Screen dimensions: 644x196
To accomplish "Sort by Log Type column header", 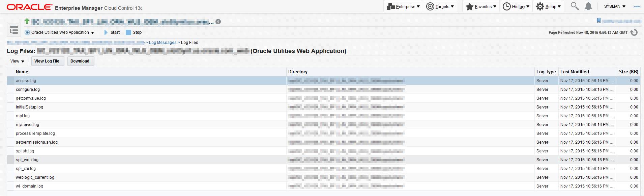I will point(546,72).
